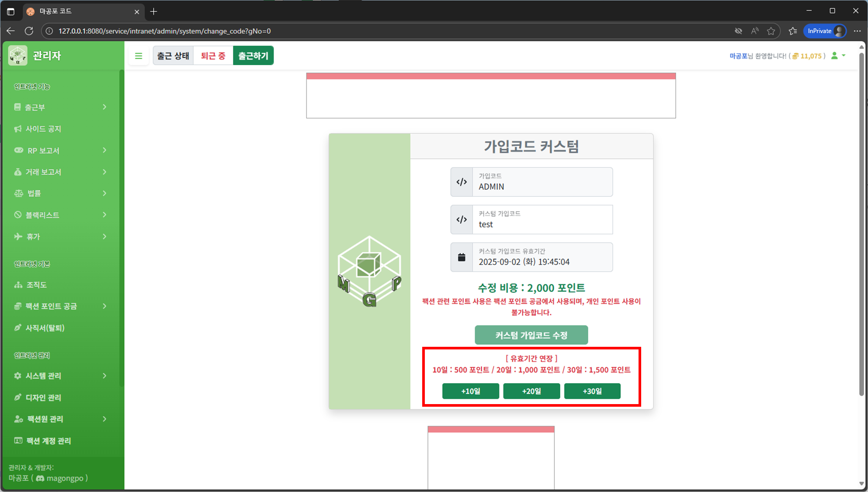
Task: Click the coins icon for 팩션 포인트 공급
Action: 18,306
